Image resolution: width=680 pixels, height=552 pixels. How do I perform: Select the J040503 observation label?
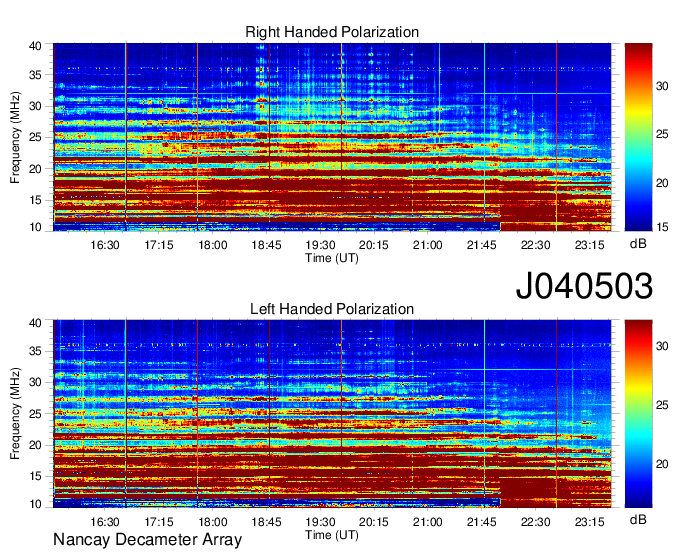[x=584, y=286]
